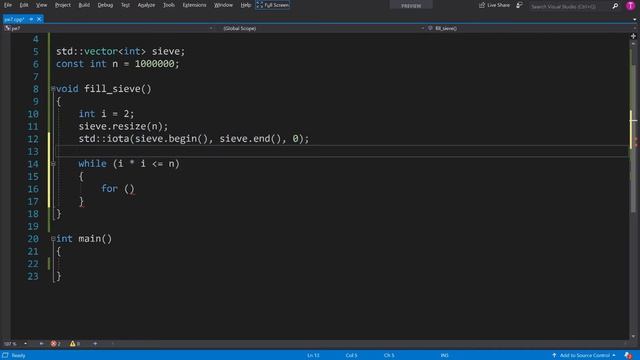Open the Window menu
This screenshot has height=360, width=640.
click(x=223, y=5)
